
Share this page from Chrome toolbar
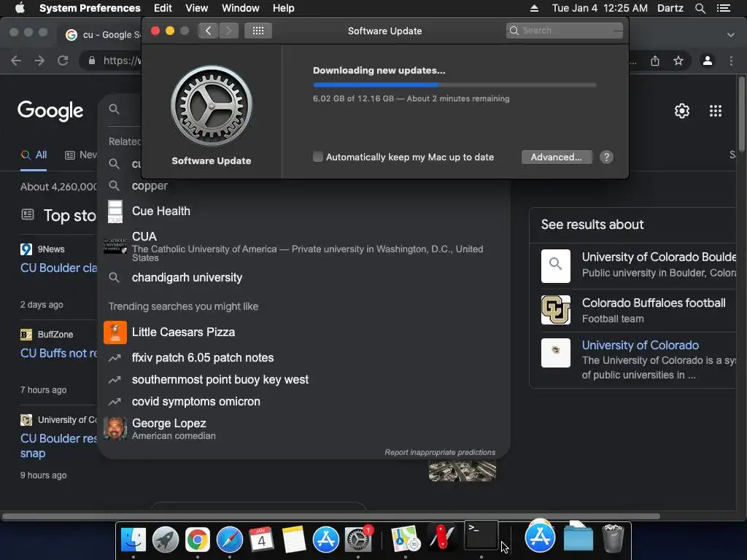pos(655,61)
